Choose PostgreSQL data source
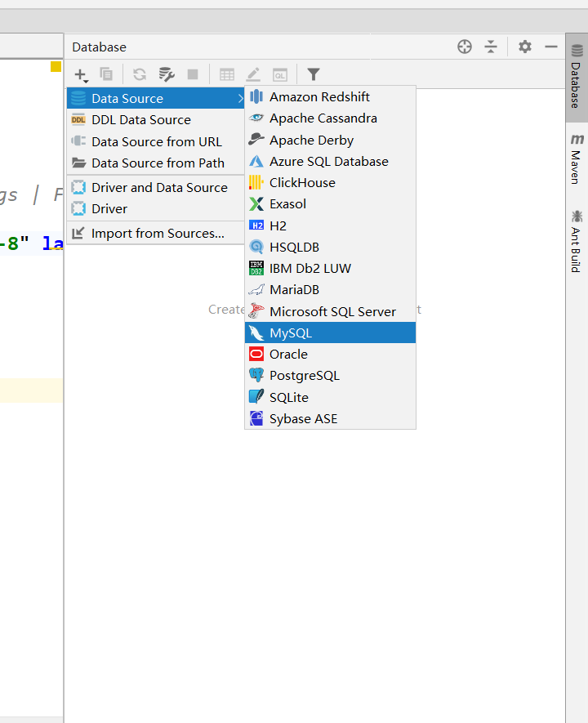 pos(330,375)
